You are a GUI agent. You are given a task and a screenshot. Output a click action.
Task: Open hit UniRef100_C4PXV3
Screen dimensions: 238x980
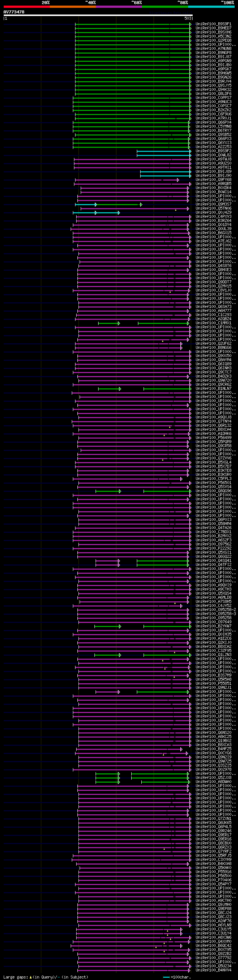pyautogui.click(x=213, y=217)
